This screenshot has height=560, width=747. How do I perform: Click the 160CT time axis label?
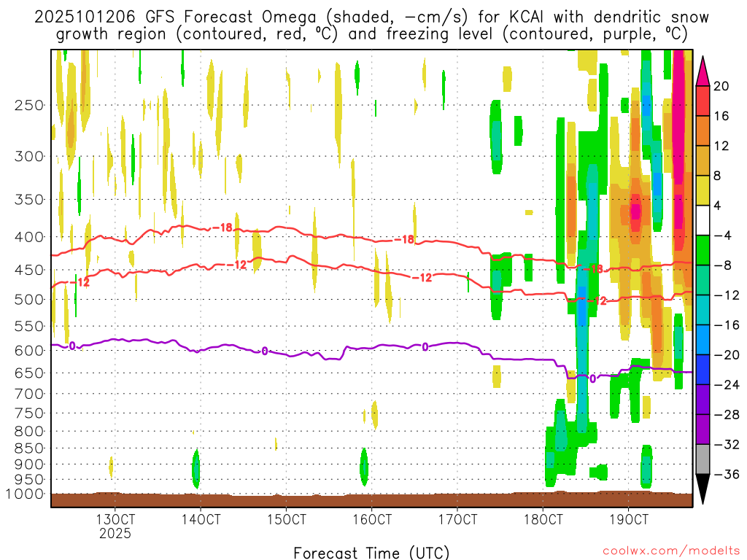click(371, 519)
